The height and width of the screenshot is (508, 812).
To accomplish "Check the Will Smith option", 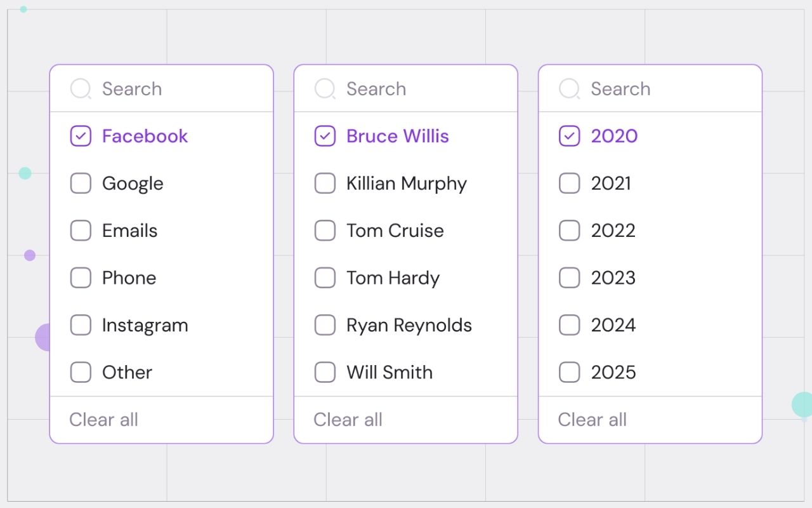I will coord(325,372).
